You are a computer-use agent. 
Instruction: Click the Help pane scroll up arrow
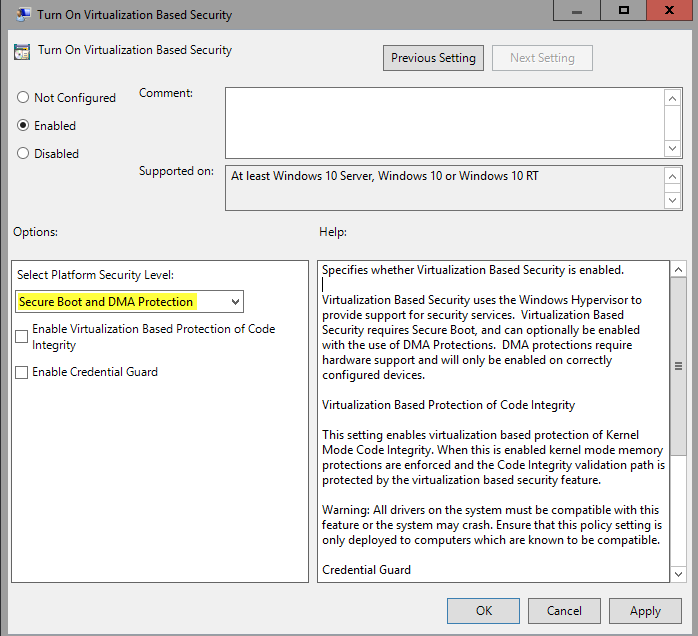click(678, 270)
